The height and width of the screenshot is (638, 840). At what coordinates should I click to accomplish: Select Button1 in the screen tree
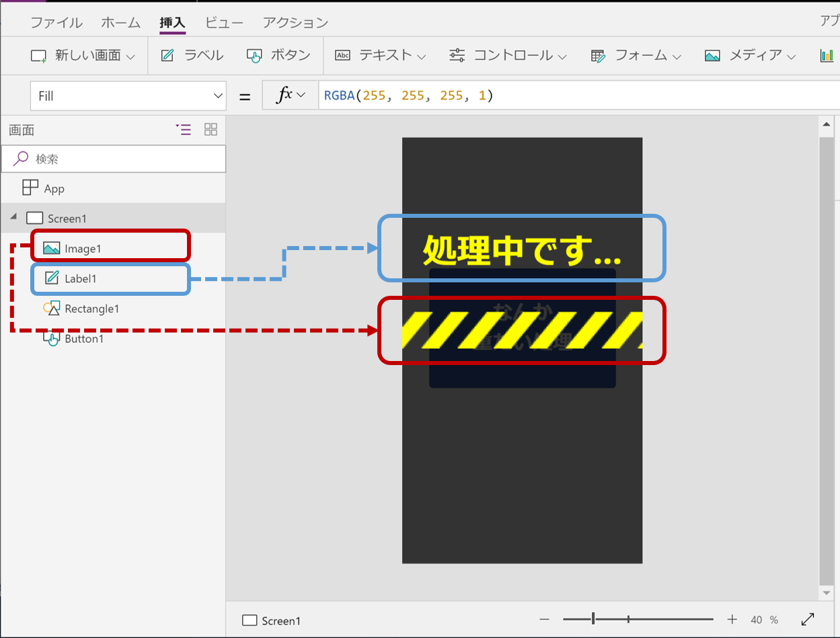(x=84, y=339)
